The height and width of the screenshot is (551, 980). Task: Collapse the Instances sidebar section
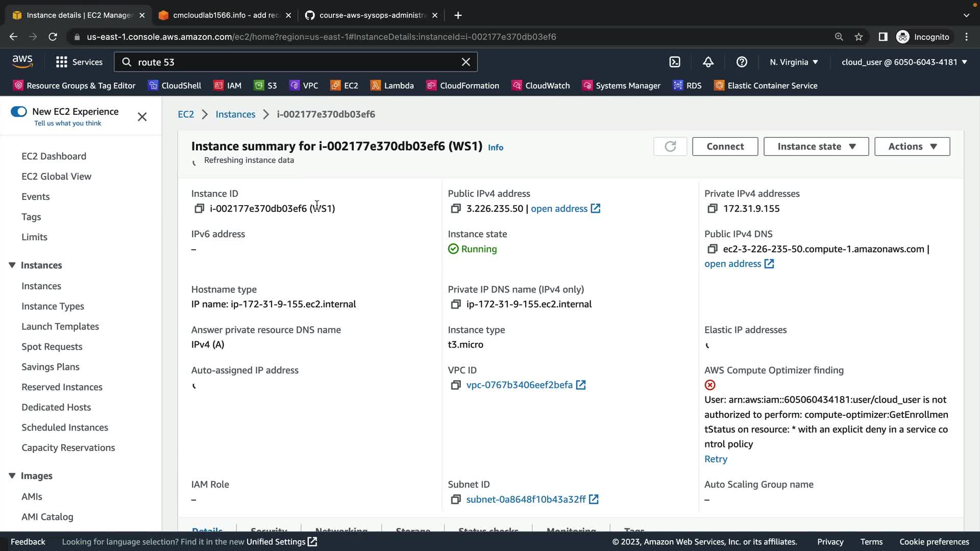[12, 265]
